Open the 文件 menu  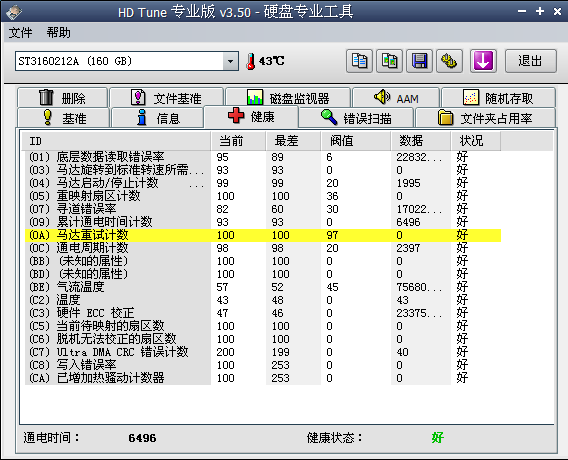pyautogui.click(x=20, y=33)
